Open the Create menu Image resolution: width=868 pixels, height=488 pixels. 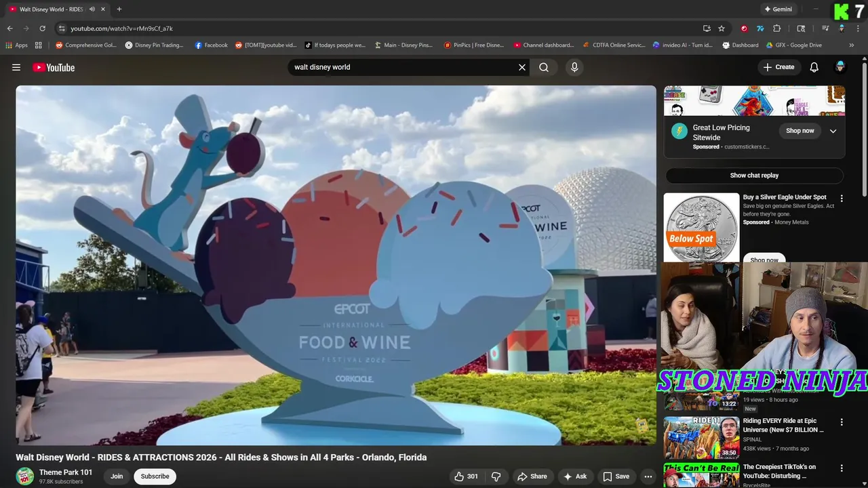[x=778, y=67]
